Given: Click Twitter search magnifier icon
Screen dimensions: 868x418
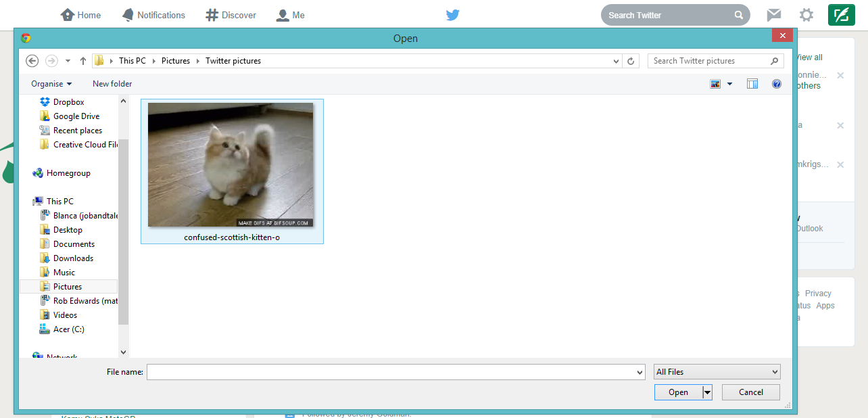Looking at the screenshot, I should click(739, 15).
